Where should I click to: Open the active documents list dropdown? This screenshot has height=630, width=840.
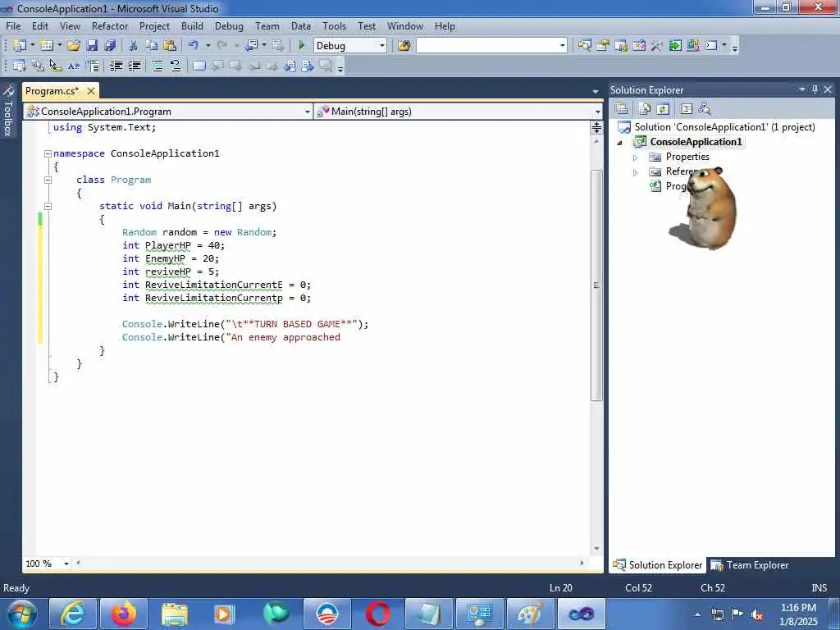click(596, 91)
